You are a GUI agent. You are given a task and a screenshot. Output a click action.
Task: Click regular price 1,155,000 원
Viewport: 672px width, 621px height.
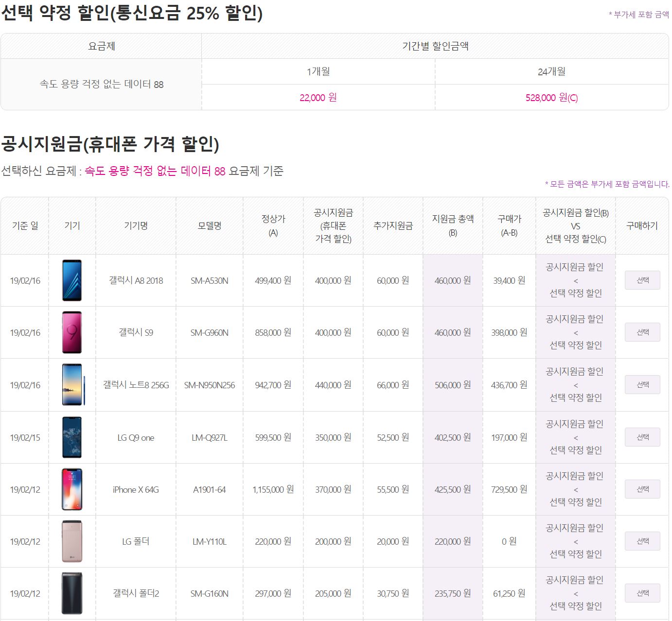273,489
